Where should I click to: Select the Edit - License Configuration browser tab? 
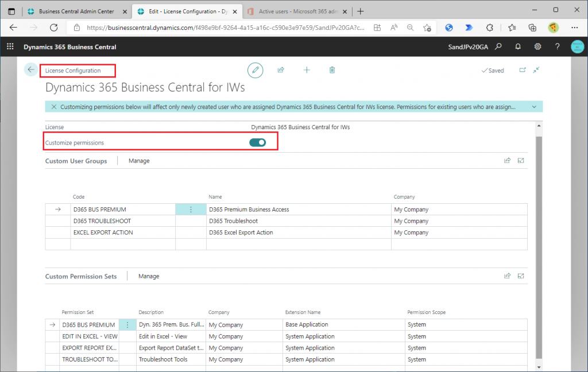(188, 11)
